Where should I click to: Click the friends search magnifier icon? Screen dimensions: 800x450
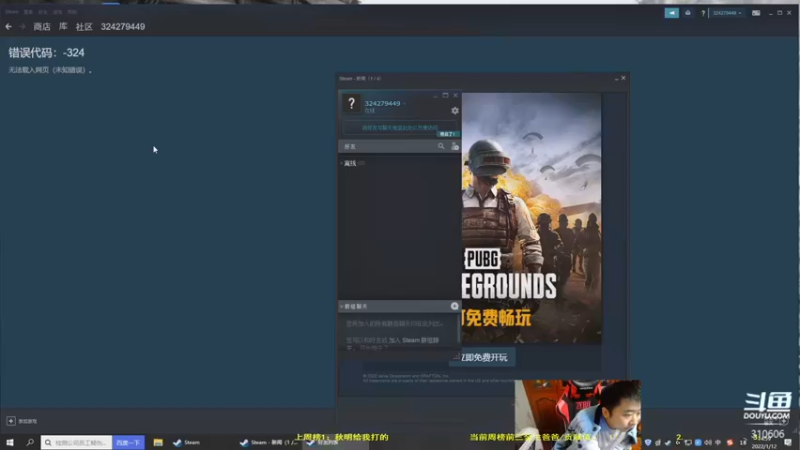pos(441,146)
